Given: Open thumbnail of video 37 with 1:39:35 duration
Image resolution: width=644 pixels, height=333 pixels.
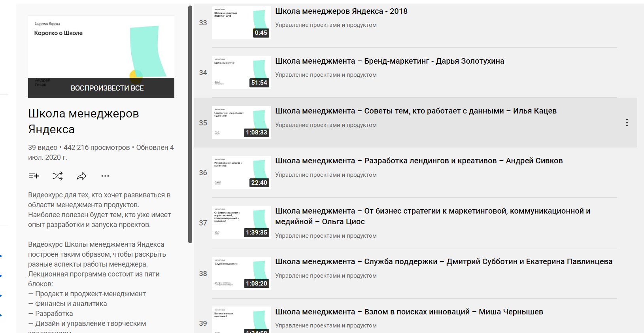Looking at the screenshot, I should click(242, 222).
